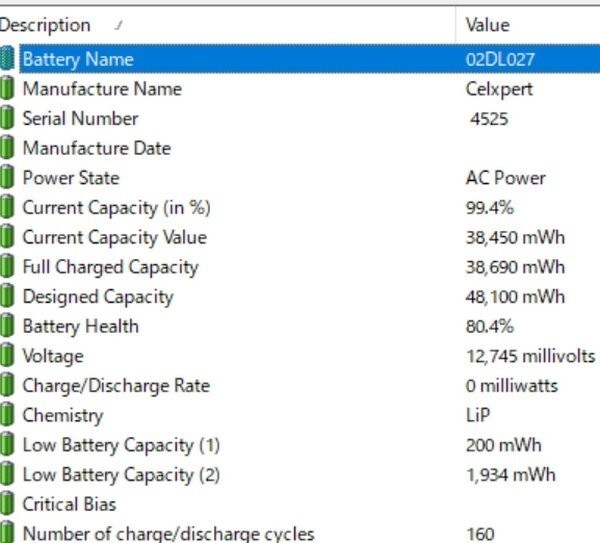Image resolution: width=600 pixels, height=543 pixels.
Task: Select the Charge/Discharge Rate label
Action: 116,386
